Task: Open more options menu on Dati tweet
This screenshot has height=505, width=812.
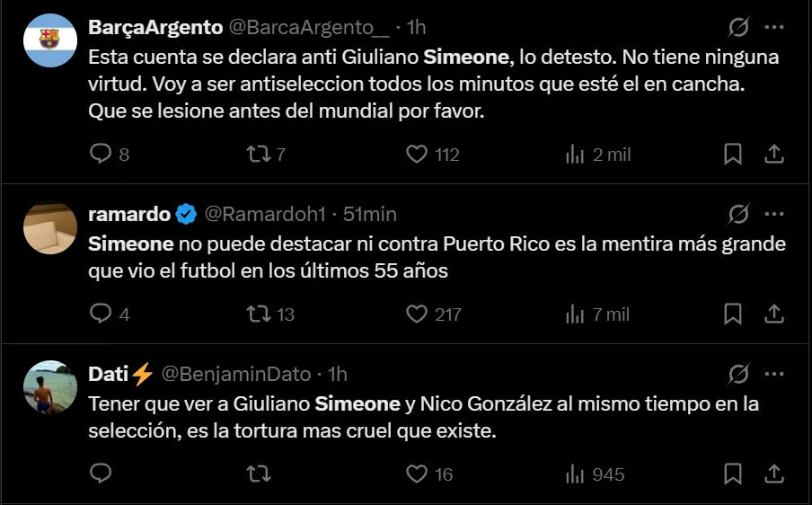Action: point(773,374)
